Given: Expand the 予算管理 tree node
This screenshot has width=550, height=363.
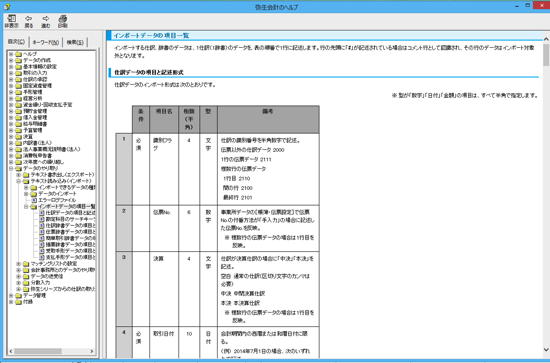Looking at the screenshot, I should pos(11,130).
